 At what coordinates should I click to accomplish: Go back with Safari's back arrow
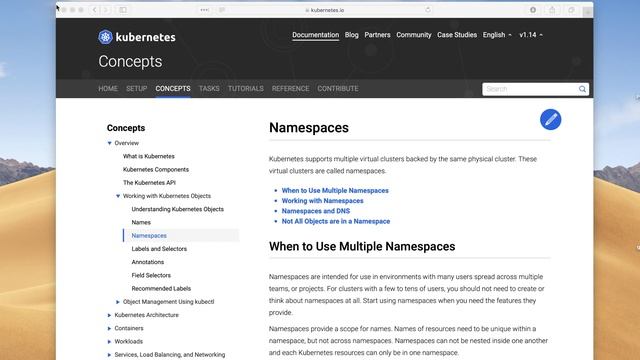pos(94,10)
